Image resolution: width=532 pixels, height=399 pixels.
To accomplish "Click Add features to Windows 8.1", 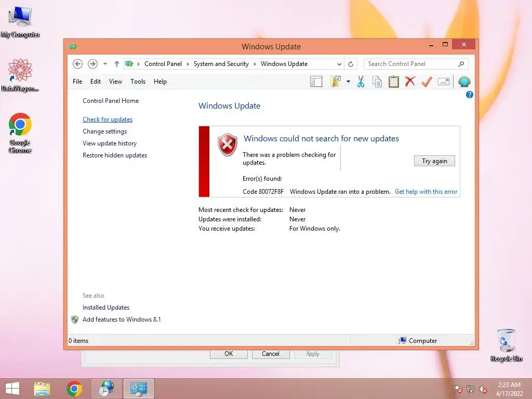I will pos(122,320).
